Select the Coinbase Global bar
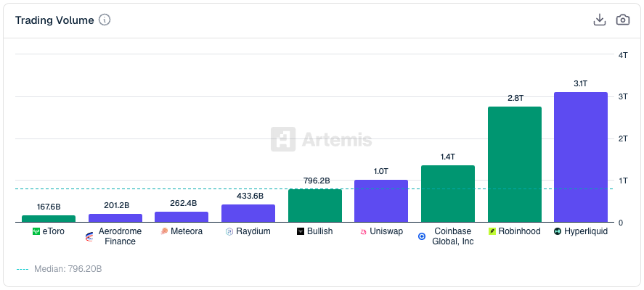Image resolution: width=644 pixels, height=290 pixels. click(x=448, y=194)
